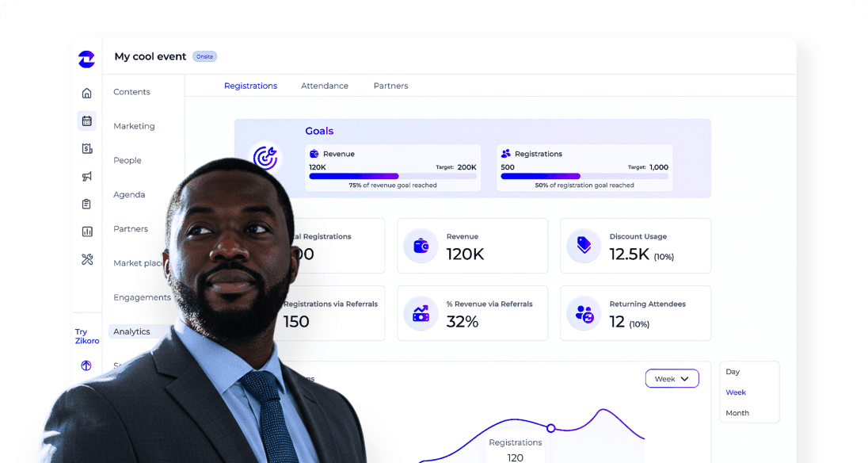Switch to the Attendance tab
Screen dimensions: 868x463
tap(325, 86)
